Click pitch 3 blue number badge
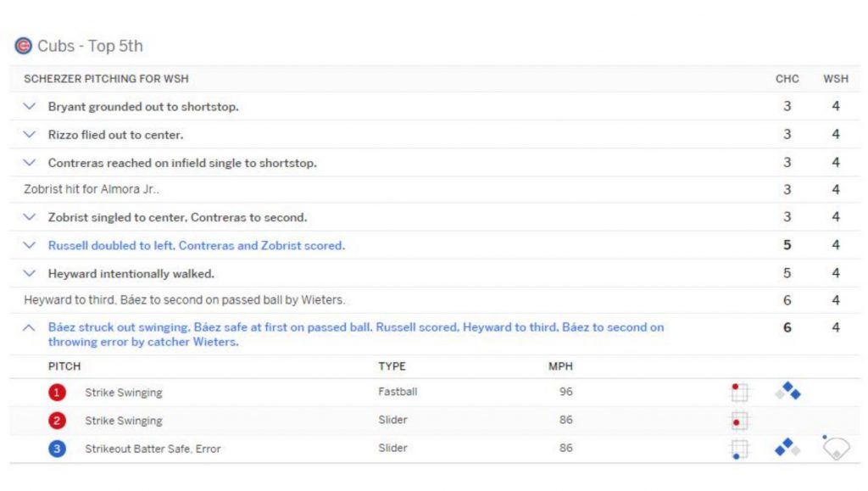 coord(57,449)
